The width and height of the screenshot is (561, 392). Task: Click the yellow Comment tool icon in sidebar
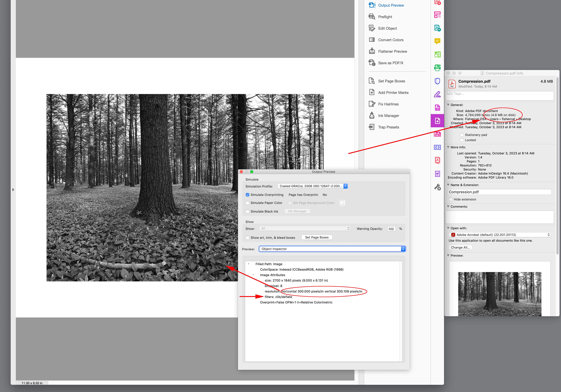[437, 41]
